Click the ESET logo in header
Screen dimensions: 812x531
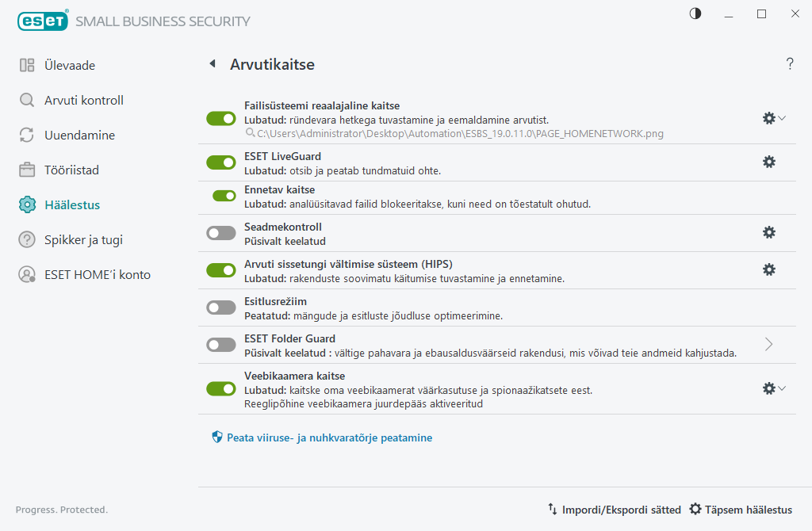click(x=42, y=21)
